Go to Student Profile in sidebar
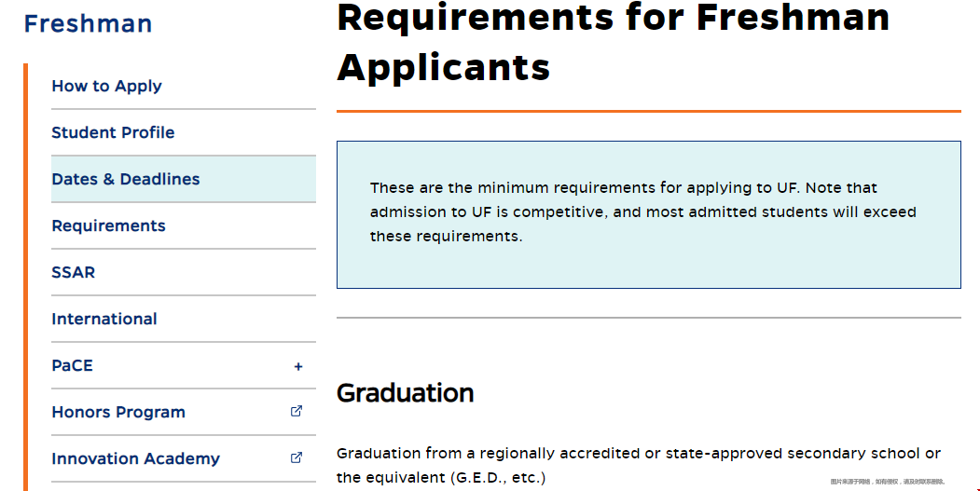This screenshot has height=491, width=980. [113, 132]
